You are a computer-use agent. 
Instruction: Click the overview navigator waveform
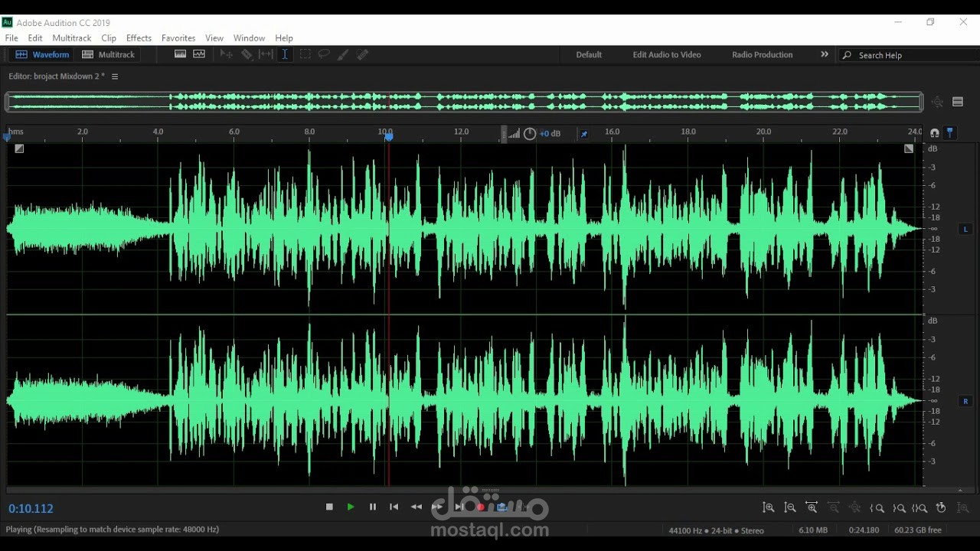(463, 101)
